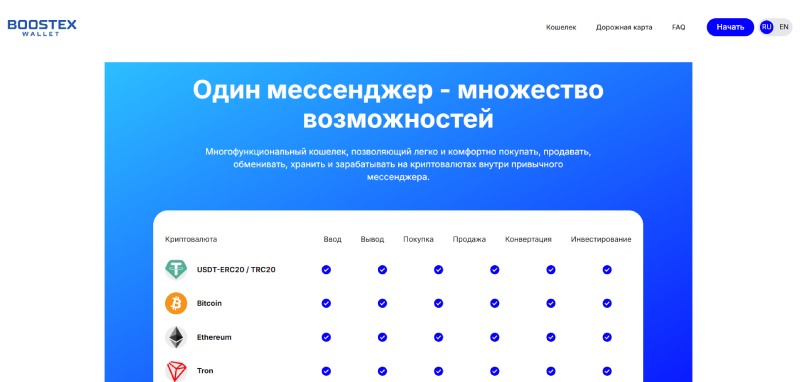
Task: Click the Ввод column header
Action: (333, 239)
